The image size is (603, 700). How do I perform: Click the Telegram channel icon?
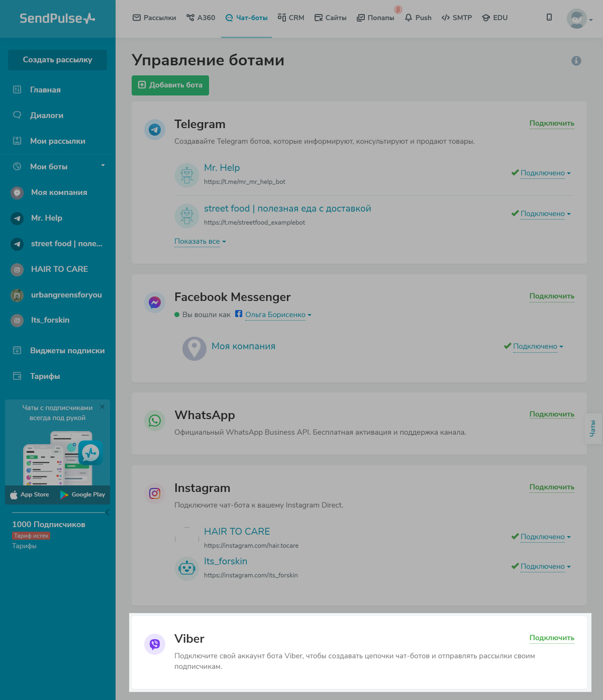[155, 130]
